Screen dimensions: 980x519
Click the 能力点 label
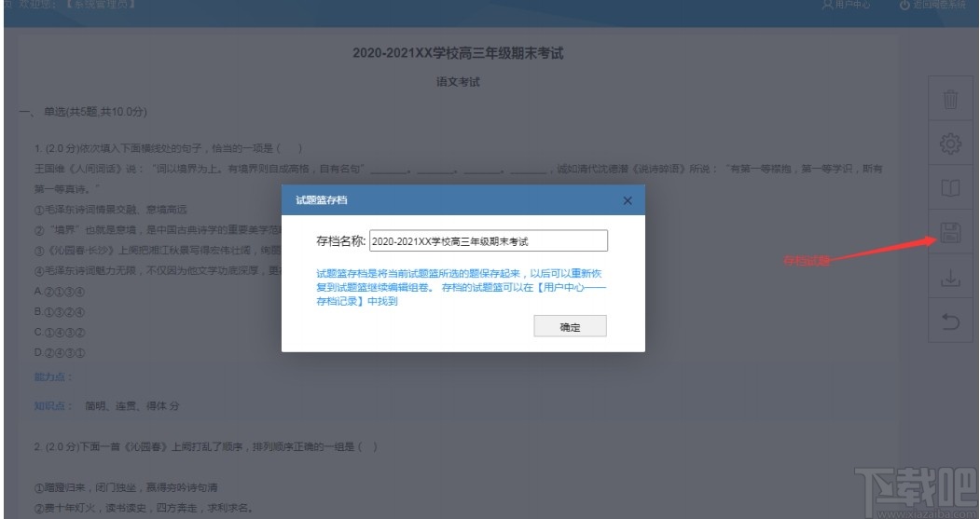tap(53, 376)
